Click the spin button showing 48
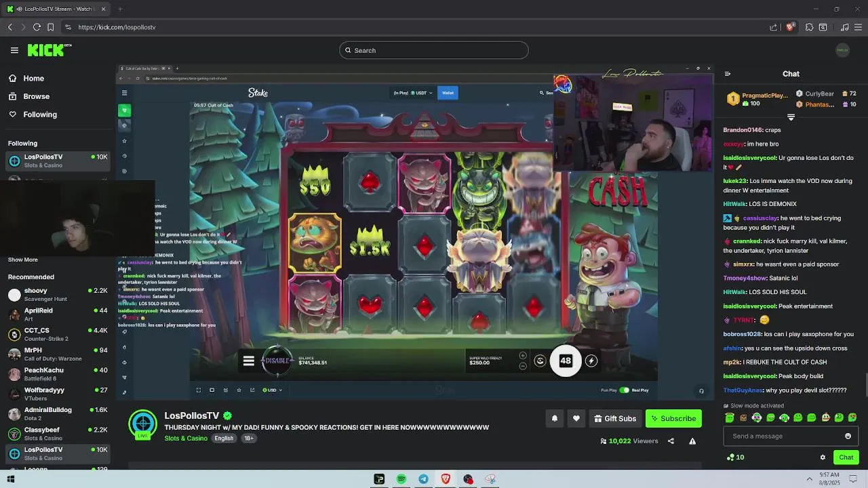This screenshot has height=488, width=868. (x=566, y=361)
